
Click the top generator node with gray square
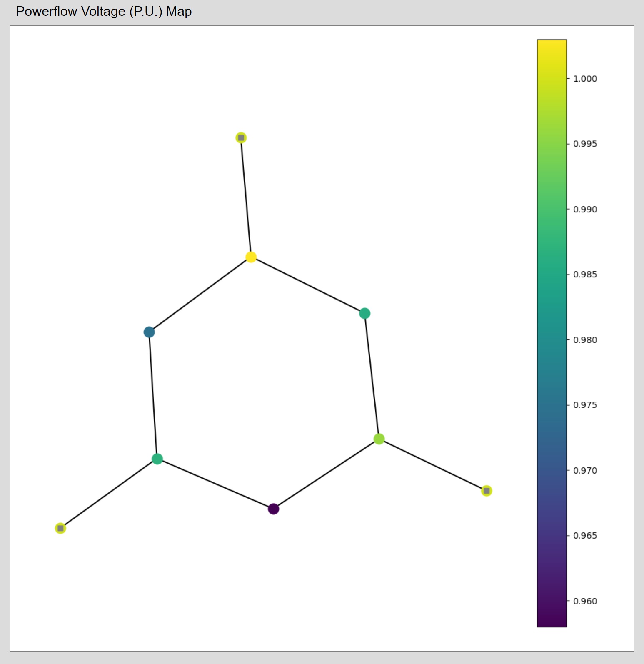241,137
